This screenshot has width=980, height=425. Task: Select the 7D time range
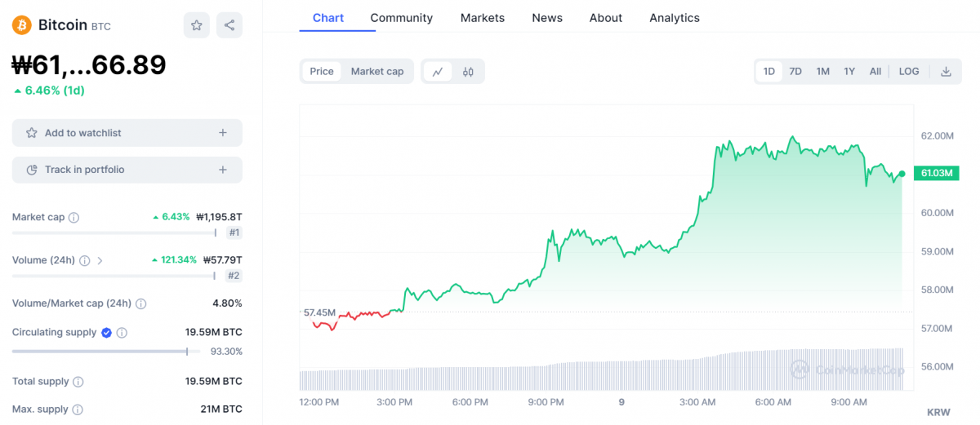(x=795, y=72)
